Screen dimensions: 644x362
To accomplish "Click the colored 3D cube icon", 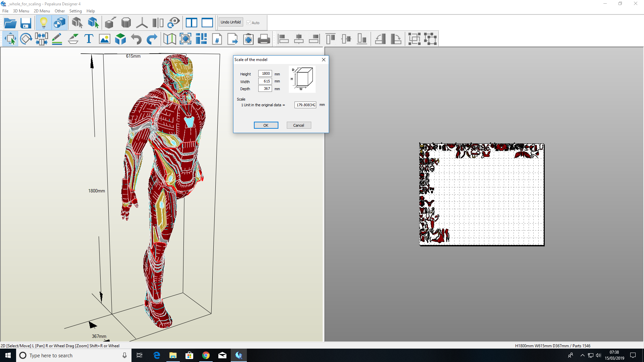I will [120, 39].
